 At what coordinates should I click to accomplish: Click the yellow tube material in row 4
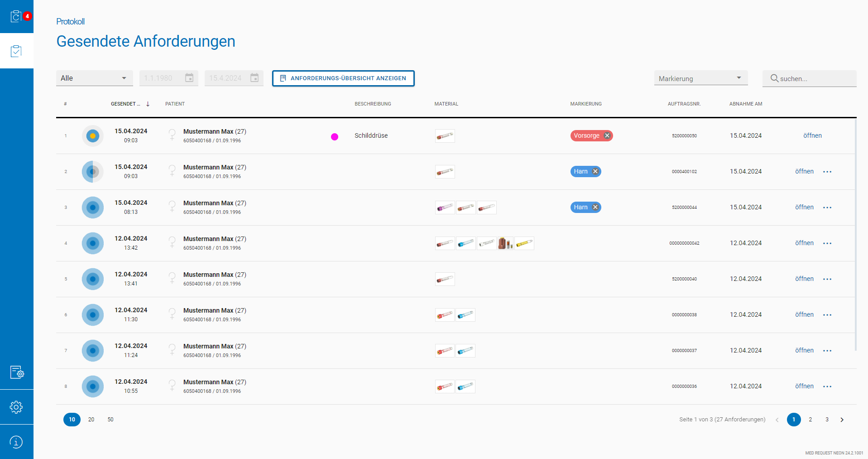click(x=524, y=243)
